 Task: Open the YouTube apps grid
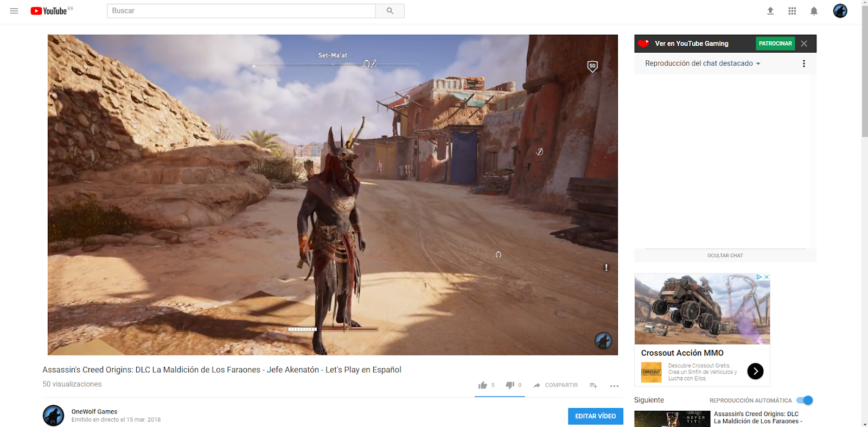792,11
